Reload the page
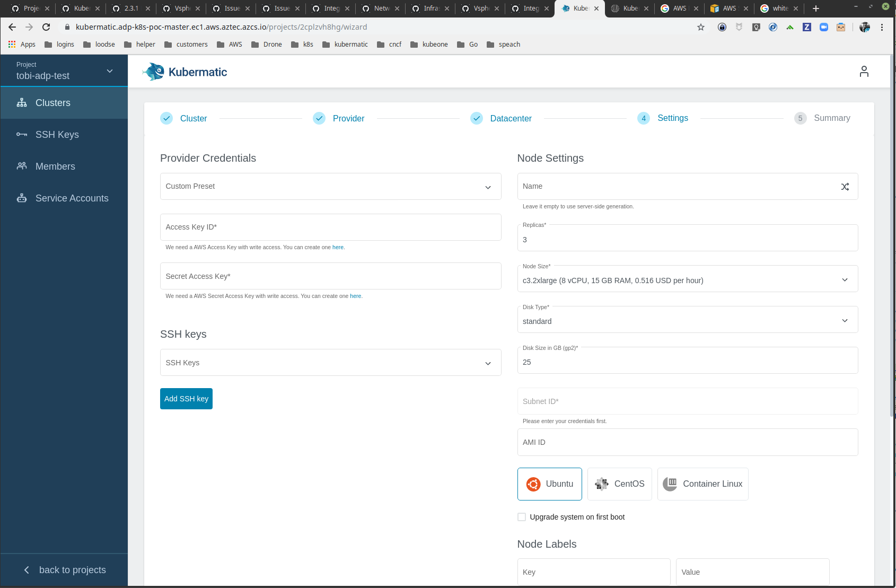Image resolution: width=896 pixels, height=588 pixels. [x=46, y=27]
